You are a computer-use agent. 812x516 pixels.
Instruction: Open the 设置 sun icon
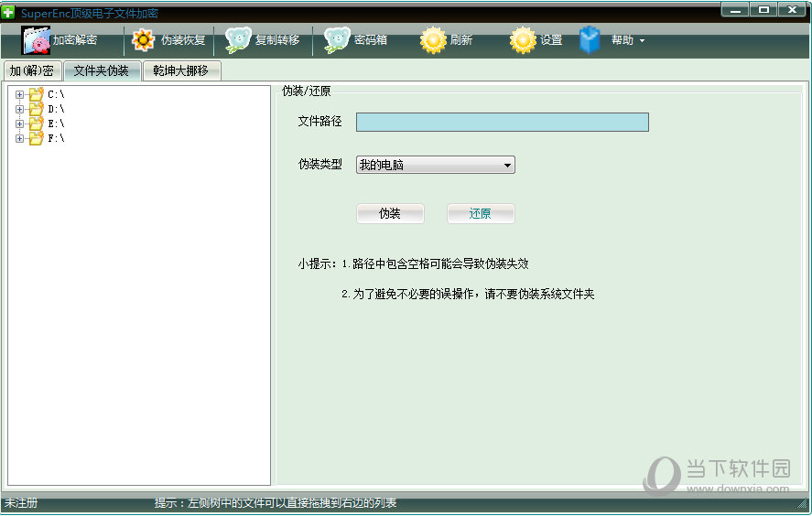[523, 40]
